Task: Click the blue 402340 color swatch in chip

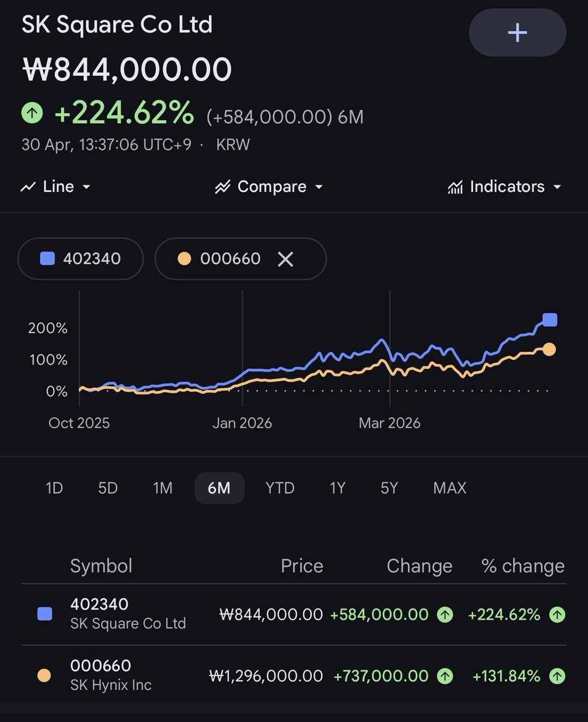Action: (47, 259)
